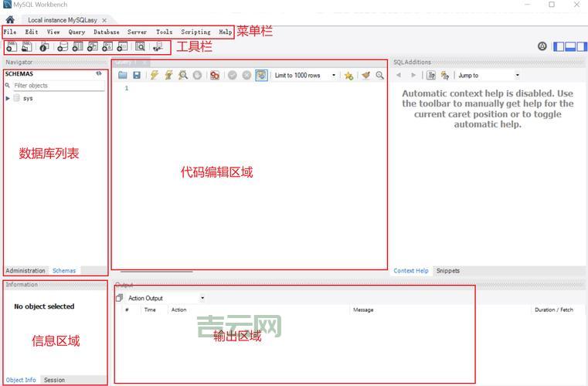This screenshot has height=386, width=588.
Task: Save current statement as snippet star icon
Action: pos(348,76)
